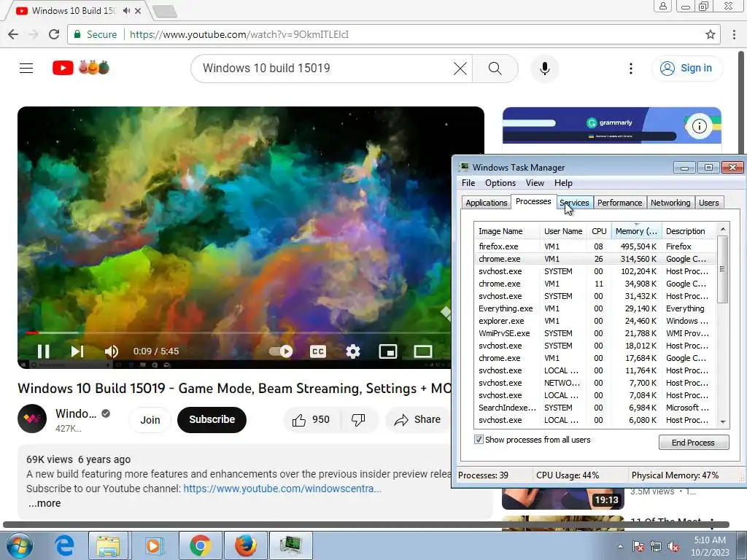Open Windows Explorer folder on taskbar
This screenshot has width=747, height=560.
pyautogui.click(x=108, y=545)
